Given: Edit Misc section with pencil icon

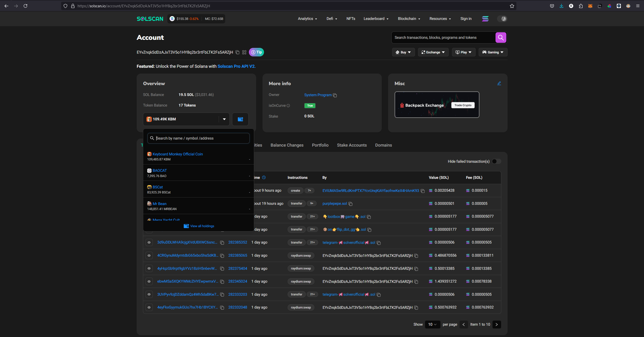Looking at the screenshot, I should click(499, 83).
